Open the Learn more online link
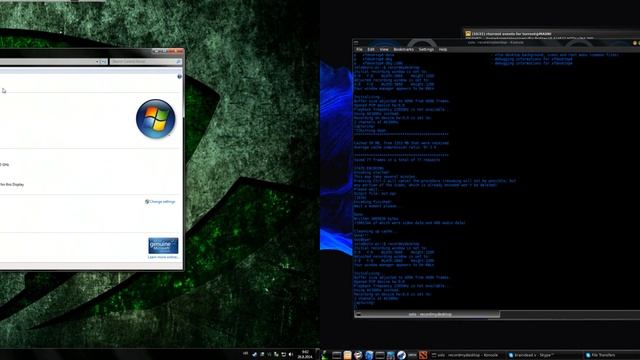This screenshot has width=640, height=360. [x=163, y=257]
